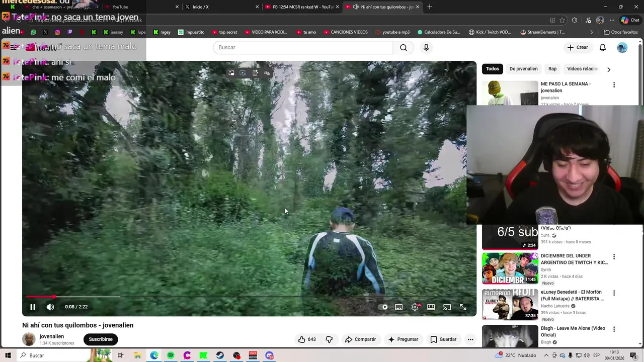Expand filter chips with right chevron
The height and width of the screenshot is (362, 644).
[609, 69]
